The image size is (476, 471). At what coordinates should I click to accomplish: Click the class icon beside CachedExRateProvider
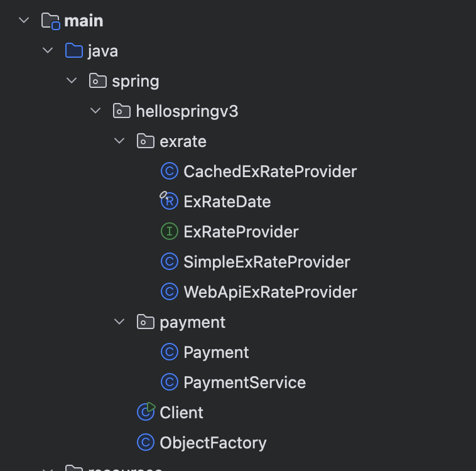pyautogui.click(x=170, y=171)
